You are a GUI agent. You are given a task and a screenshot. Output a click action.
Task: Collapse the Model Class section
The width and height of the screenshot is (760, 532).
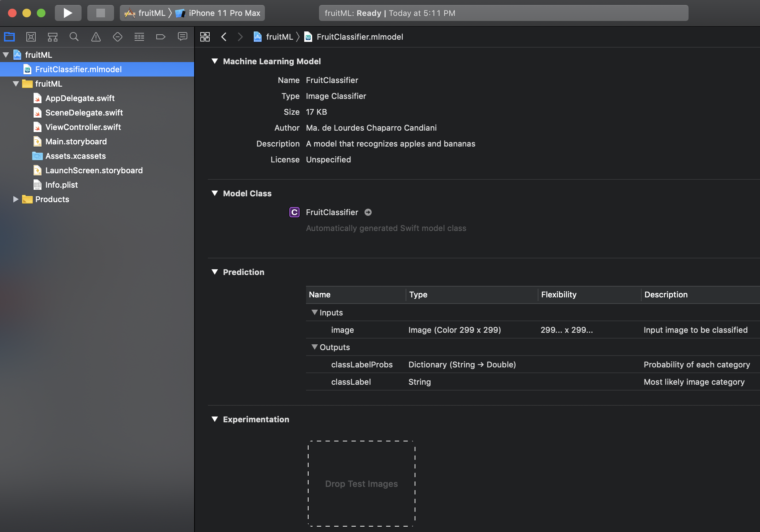[x=215, y=193]
